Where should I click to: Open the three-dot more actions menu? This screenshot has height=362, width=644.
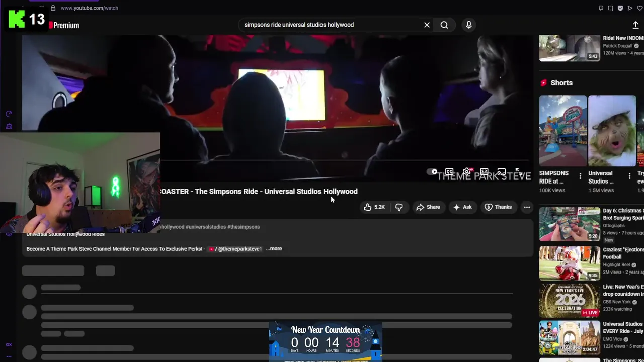click(x=527, y=207)
